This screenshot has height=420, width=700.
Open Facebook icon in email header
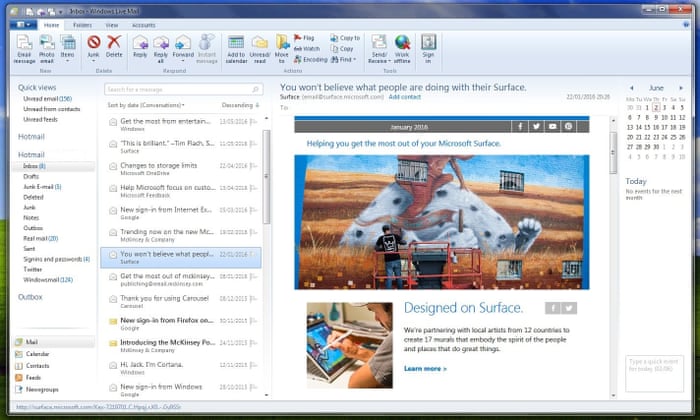click(520, 127)
